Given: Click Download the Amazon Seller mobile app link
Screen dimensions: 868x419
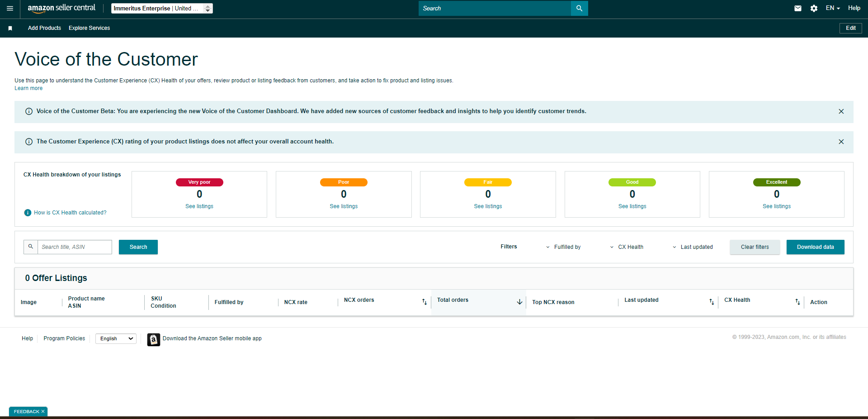Looking at the screenshot, I should pyautogui.click(x=212, y=338).
